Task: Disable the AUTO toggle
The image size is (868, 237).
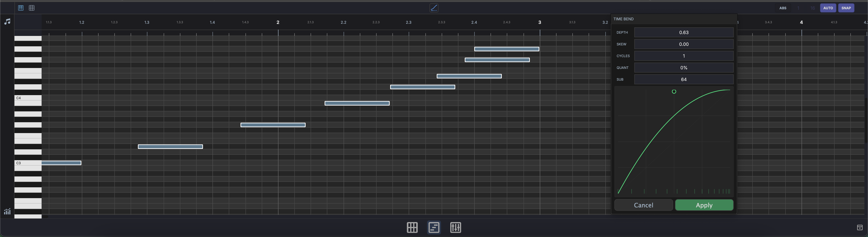Action: click(828, 8)
